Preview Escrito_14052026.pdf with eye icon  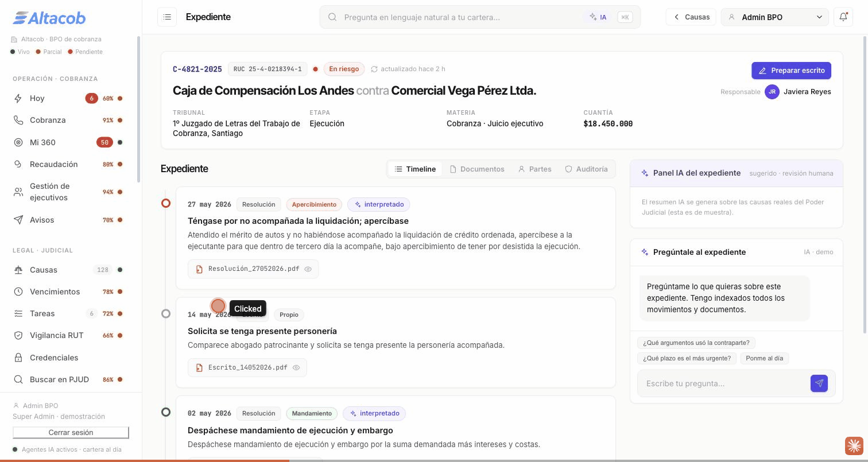coord(296,367)
